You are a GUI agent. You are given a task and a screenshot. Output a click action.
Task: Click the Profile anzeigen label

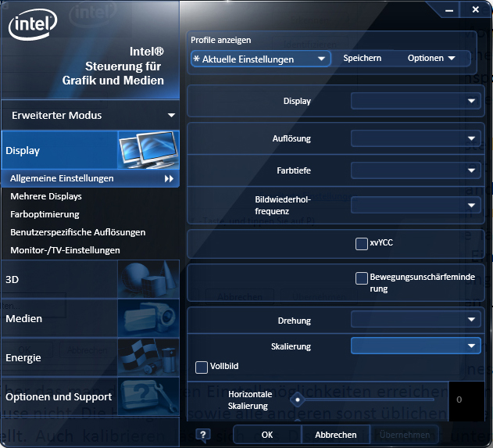(221, 41)
